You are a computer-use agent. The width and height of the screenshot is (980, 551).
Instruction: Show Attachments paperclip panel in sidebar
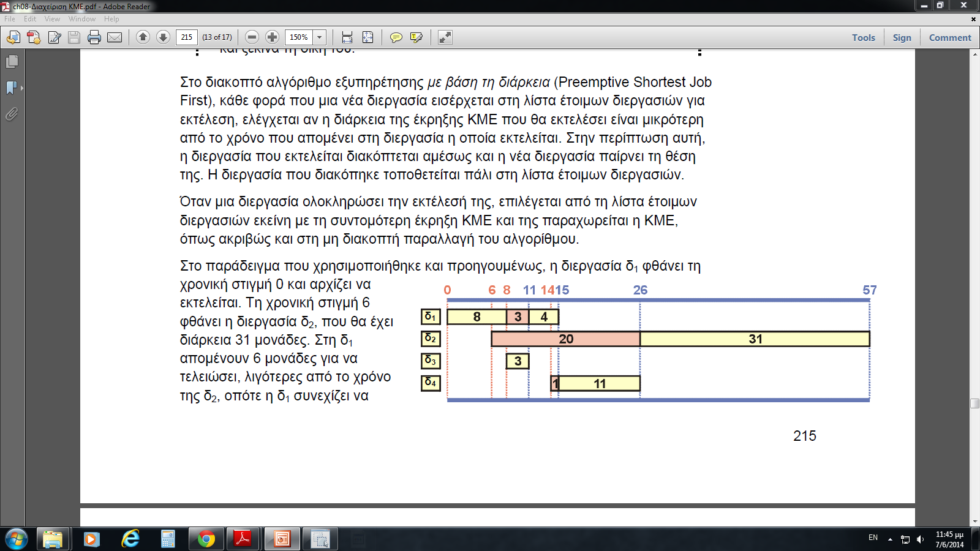[12, 114]
